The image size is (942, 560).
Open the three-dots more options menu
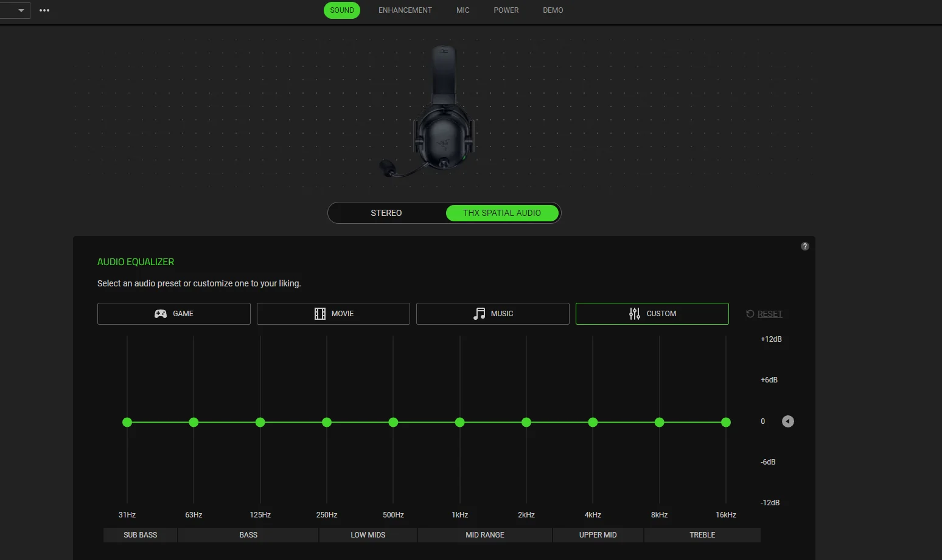(44, 10)
